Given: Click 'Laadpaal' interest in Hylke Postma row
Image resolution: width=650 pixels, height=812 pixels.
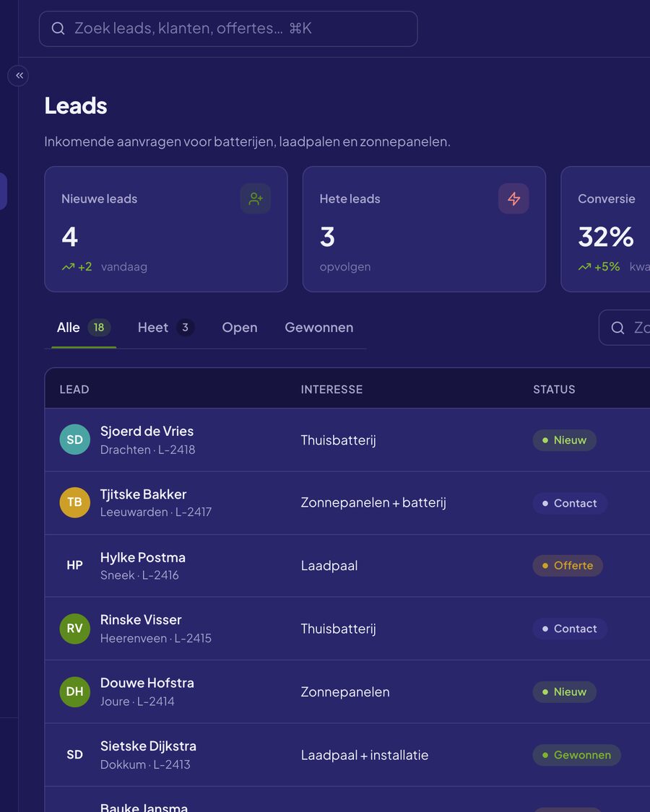Looking at the screenshot, I should pyautogui.click(x=329, y=565).
